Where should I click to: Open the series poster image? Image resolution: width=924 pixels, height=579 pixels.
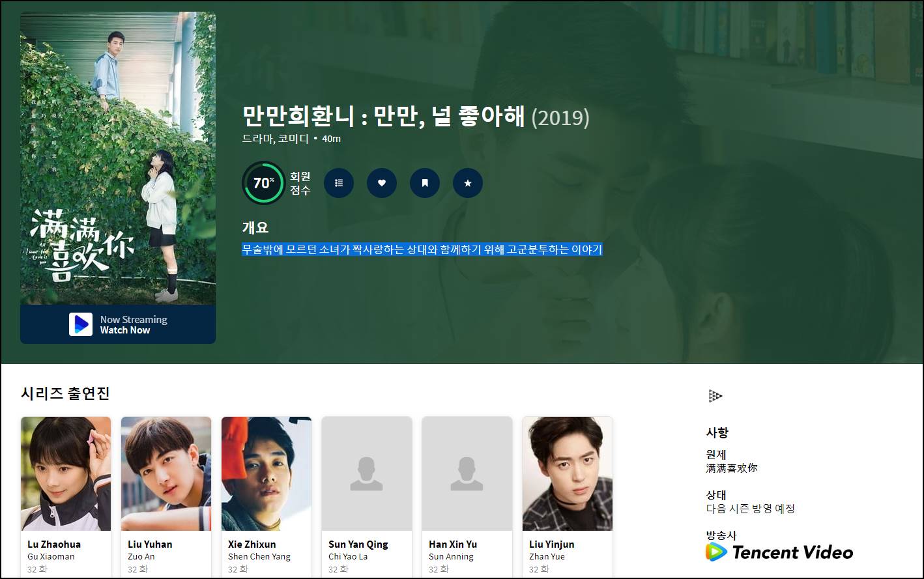pyautogui.click(x=118, y=158)
